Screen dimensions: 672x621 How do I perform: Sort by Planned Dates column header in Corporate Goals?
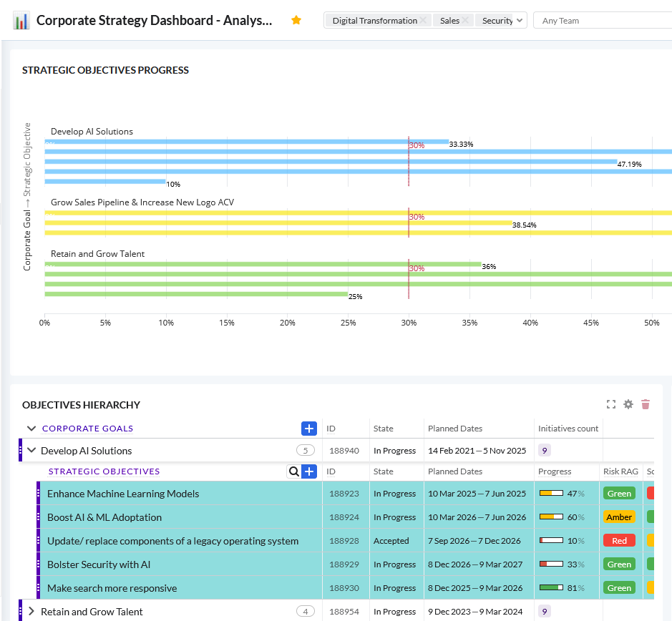click(x=455, y=429)
